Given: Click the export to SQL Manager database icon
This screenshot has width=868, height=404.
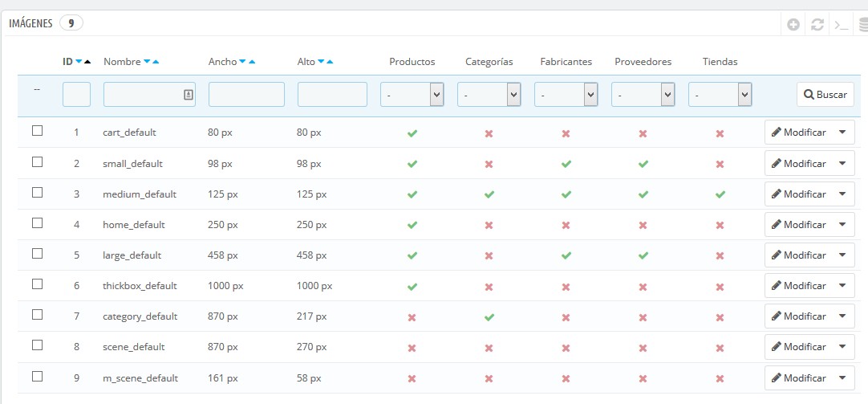Looking at the screenshot, I should click(863, 25).
